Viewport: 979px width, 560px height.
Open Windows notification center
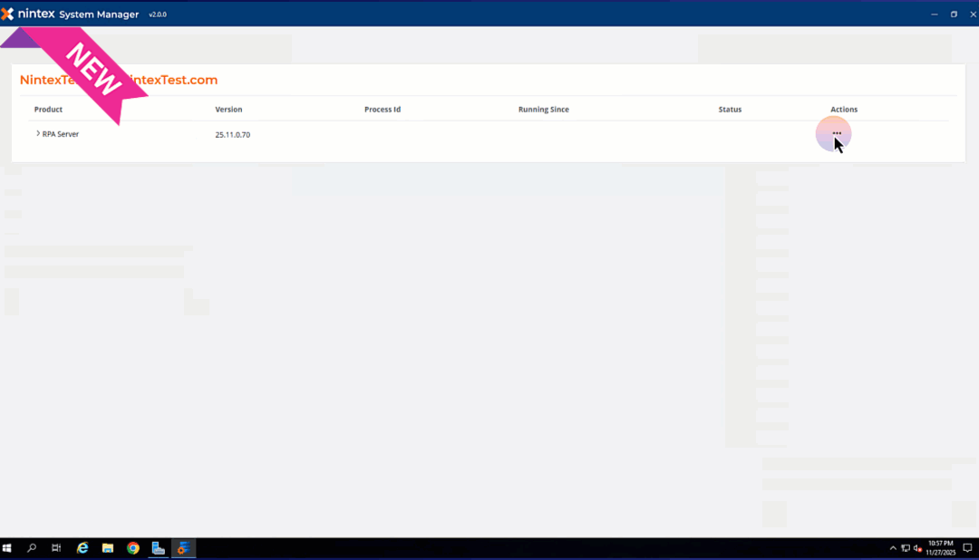tap(968, 548)
